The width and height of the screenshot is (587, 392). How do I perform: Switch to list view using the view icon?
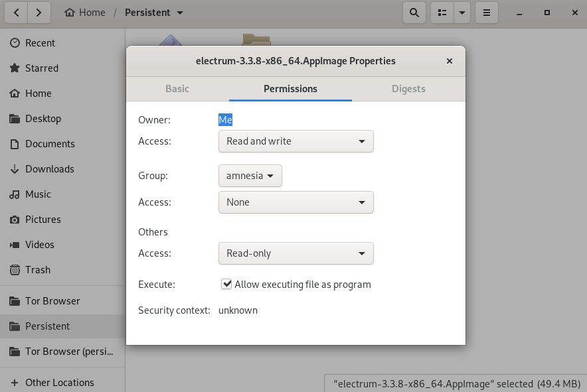pyautogui.click(x=442, y=13)
